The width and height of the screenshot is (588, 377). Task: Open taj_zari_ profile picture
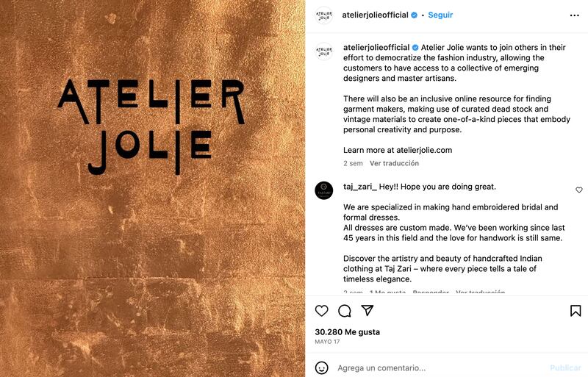tap(323, 190)
